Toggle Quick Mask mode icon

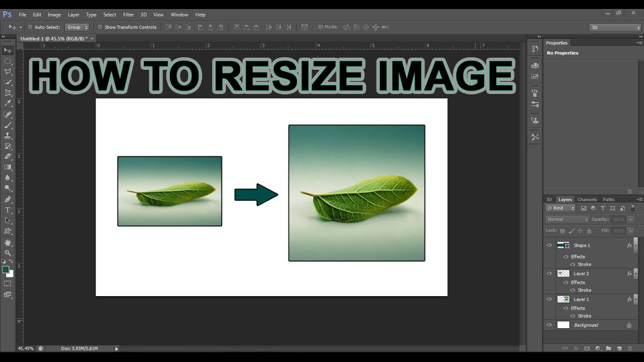(8, 284)
